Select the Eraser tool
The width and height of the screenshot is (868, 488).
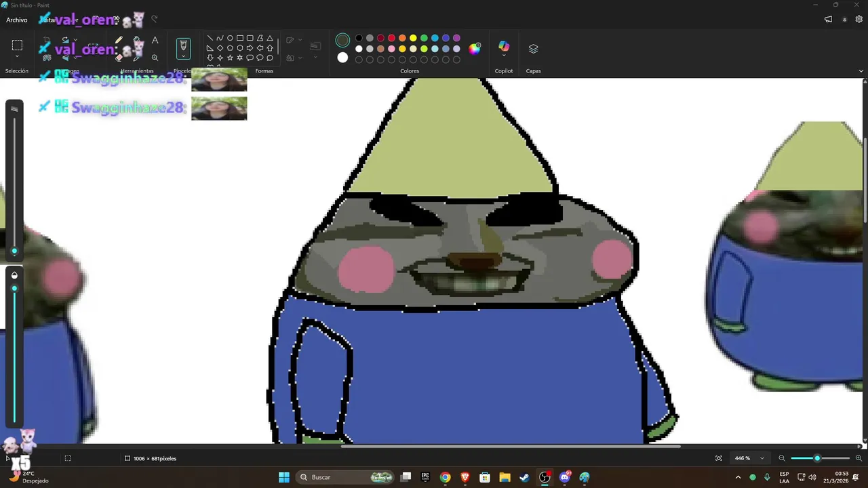coord(119,58)
